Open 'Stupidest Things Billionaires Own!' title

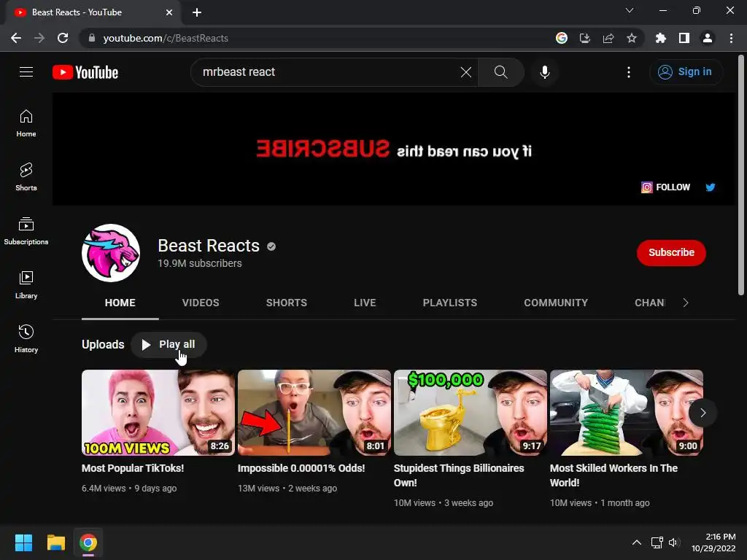[459, 475]
